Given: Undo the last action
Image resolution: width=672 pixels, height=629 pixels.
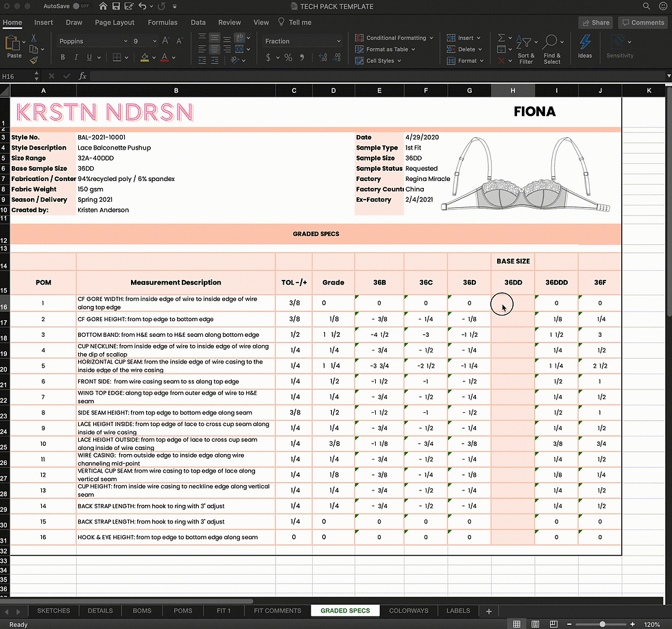Looking at the screenshot, I should tap(143, 6).
